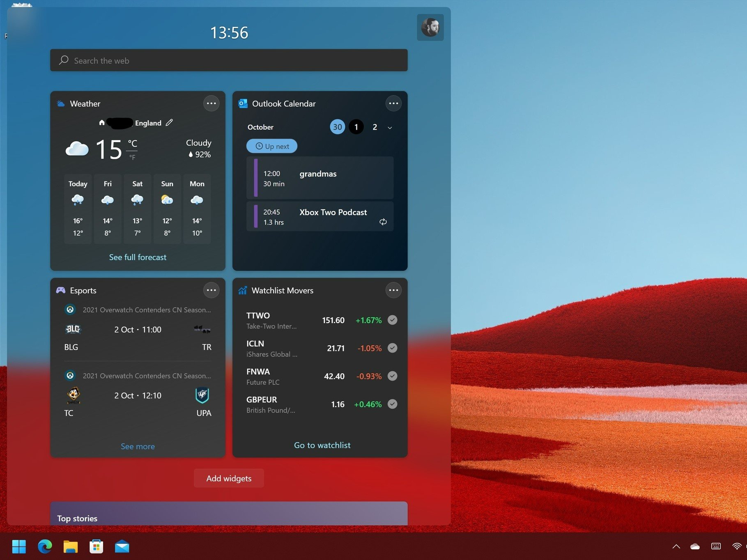The width and height of the screenshot is (747, 560).
Task: Open Go to watchlist link
Action: 322,445
